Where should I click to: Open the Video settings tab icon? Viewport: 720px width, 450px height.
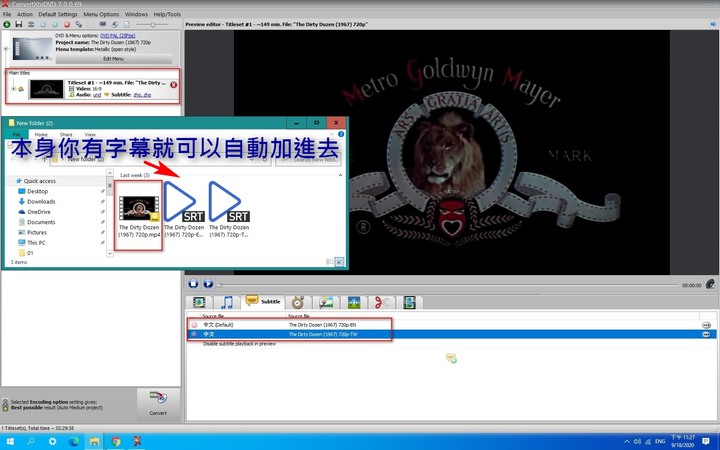click(x=199, y=302)
